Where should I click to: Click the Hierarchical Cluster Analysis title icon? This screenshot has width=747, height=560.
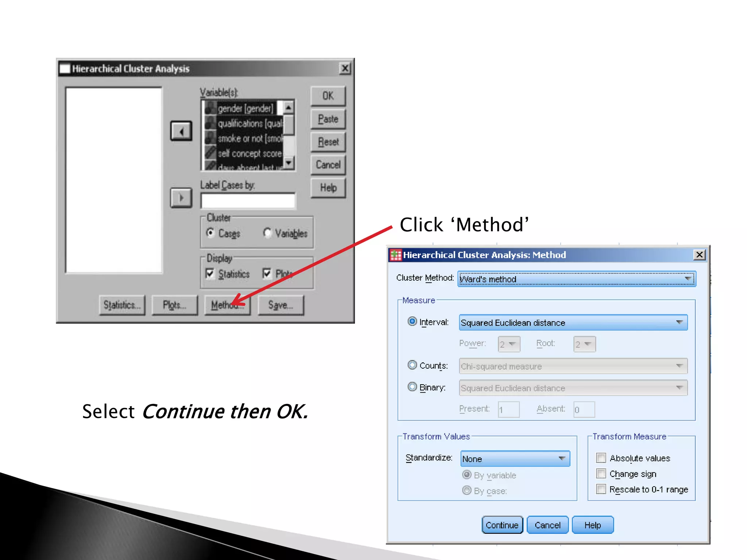[65, 69]
